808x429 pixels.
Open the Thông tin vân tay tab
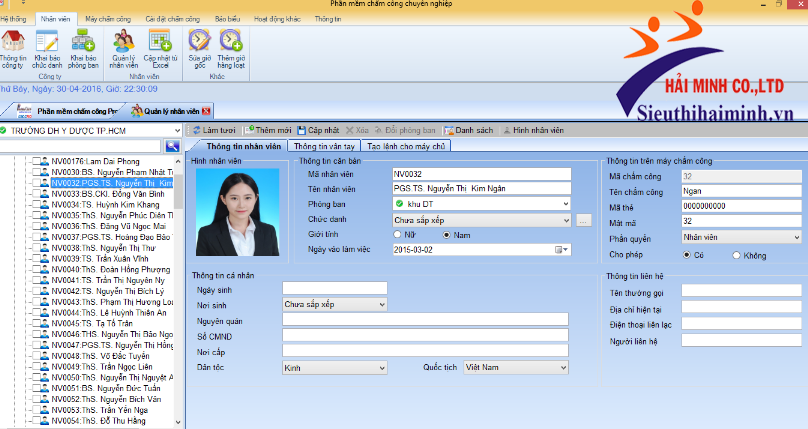pyautogui.click(x=325, y=146)
